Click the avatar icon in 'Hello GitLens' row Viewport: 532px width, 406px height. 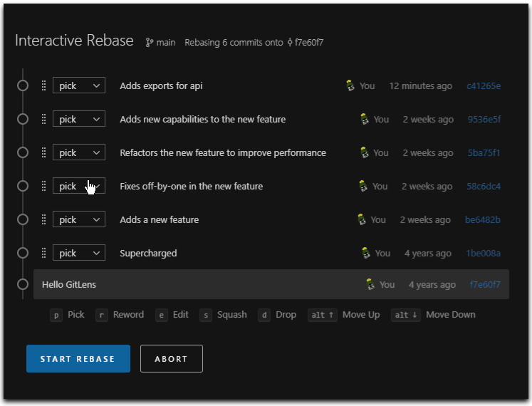click(x=370, y=284)
